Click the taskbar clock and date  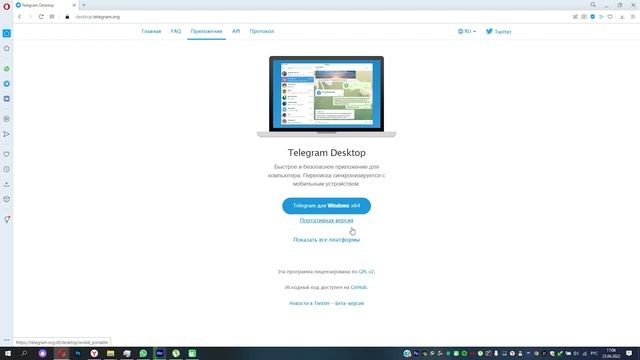click(x=611, y=353)
